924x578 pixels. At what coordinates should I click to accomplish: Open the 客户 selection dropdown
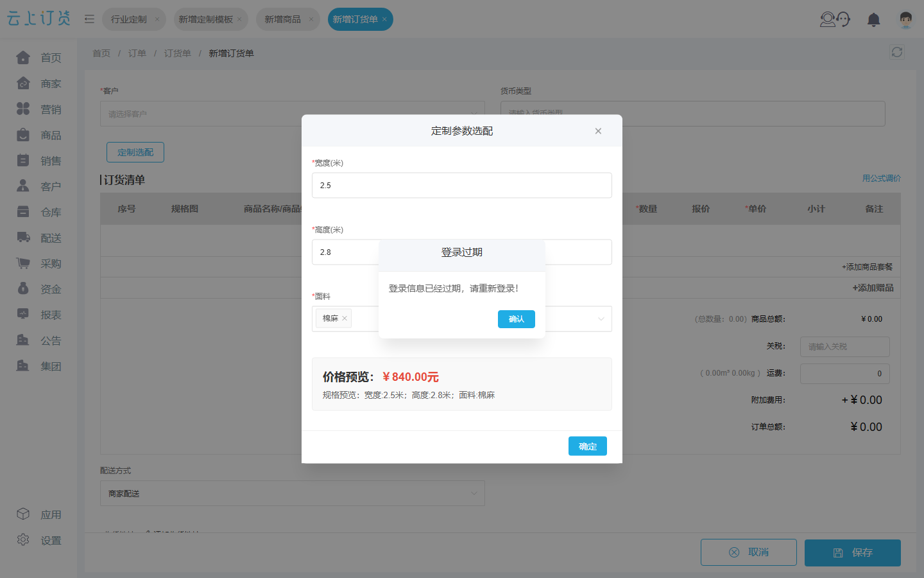click(293, 114)
